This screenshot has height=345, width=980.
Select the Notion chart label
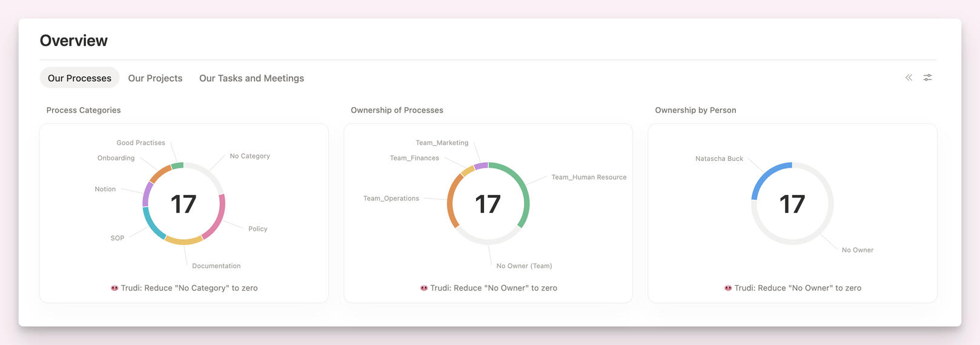[x=105, y=189]
